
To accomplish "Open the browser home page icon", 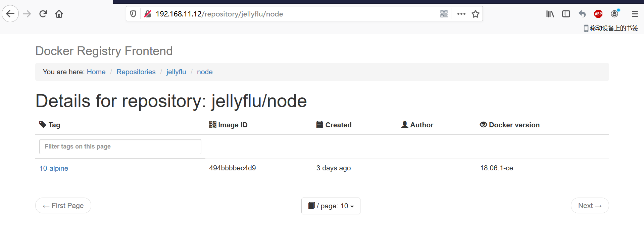I will pos(59,14).
